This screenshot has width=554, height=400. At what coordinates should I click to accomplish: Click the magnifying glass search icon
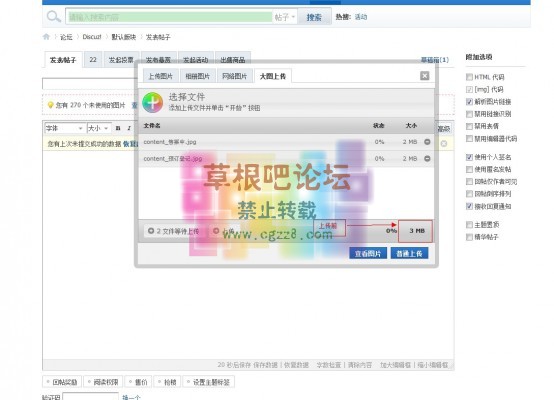[x=54, y=16]
